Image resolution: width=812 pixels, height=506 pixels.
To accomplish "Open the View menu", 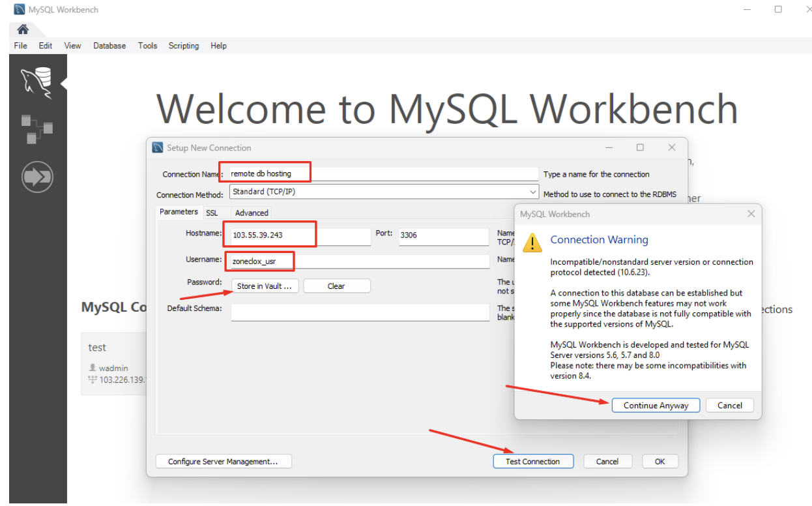I will tap(72, 46).
